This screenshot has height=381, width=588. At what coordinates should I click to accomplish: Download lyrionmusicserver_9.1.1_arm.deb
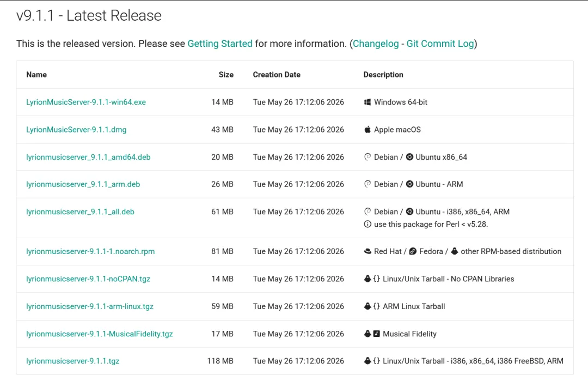pos(83,184)
